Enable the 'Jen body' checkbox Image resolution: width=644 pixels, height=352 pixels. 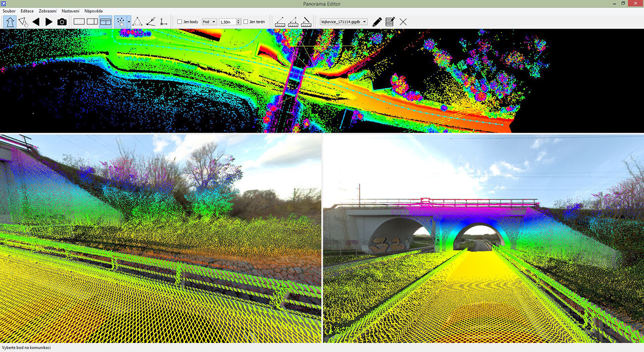[180, 22]
